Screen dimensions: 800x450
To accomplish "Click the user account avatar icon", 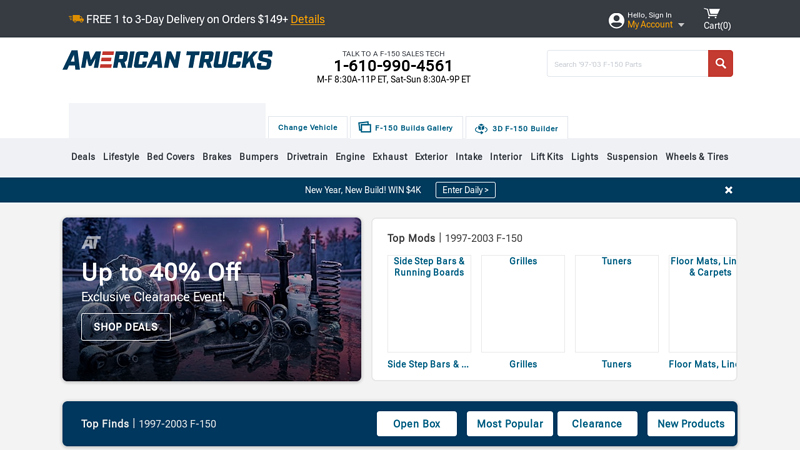I will pos(616,20).
